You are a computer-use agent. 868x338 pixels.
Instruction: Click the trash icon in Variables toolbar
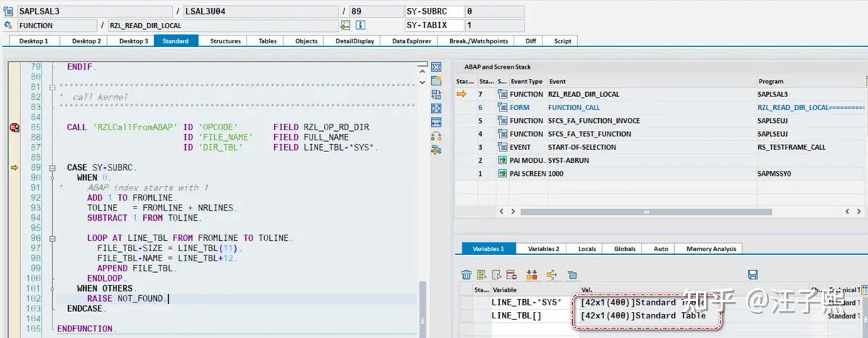(x=467, y=274)
